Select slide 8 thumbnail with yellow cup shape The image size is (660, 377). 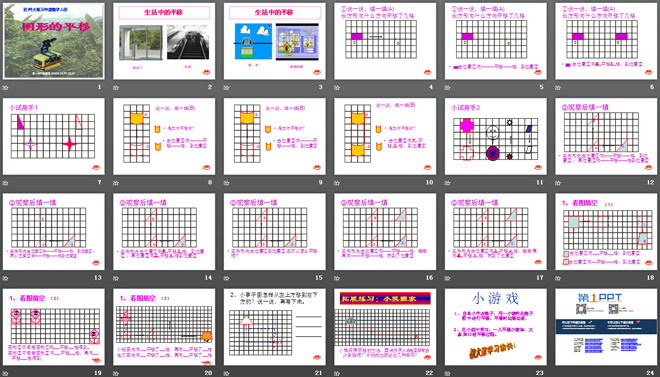tap(164, 136)
